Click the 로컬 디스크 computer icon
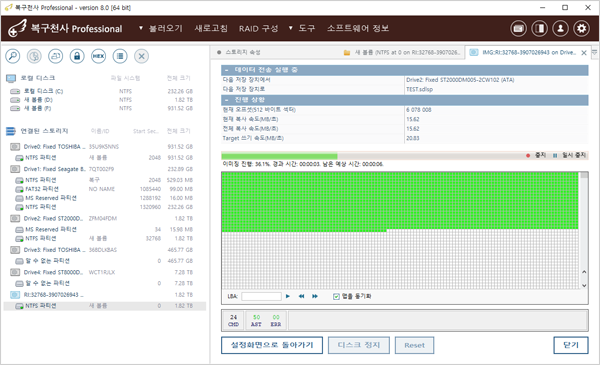 [11, 78]
